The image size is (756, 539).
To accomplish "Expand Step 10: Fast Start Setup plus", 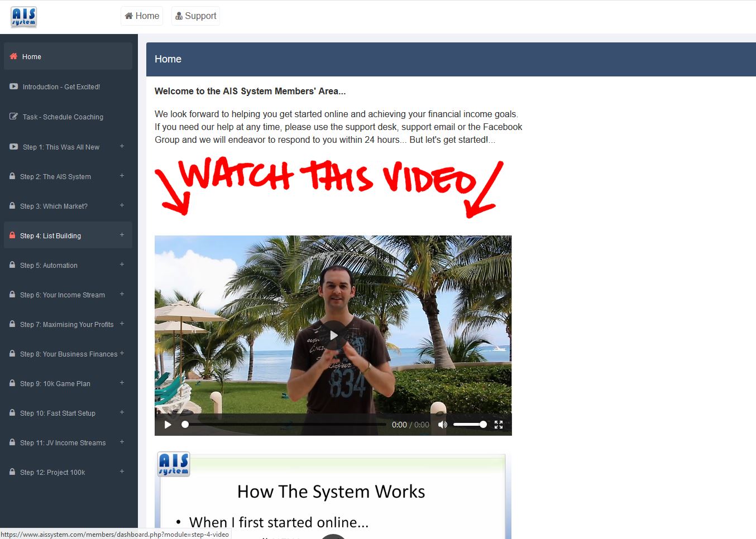I will tap(122, 412).
